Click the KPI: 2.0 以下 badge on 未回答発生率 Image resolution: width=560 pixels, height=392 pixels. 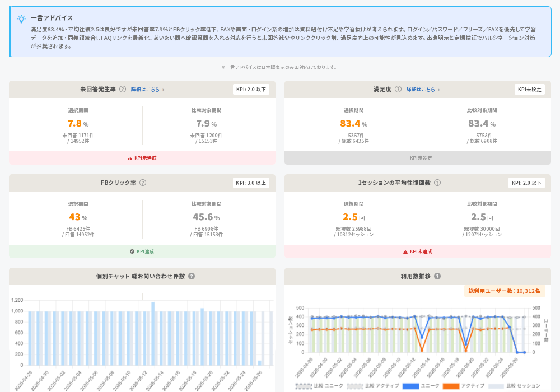click(x=251, y=89)
